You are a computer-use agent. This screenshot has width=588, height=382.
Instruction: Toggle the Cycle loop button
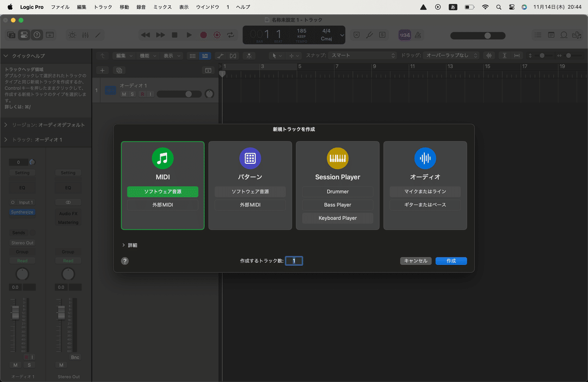pyautogui.click(x=231, y=35)
